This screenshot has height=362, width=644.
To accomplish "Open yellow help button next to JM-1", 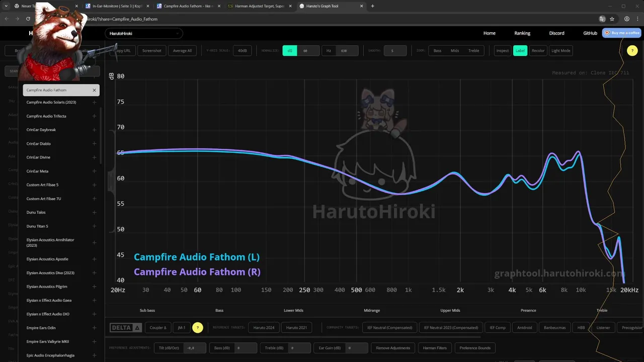I will click(x=198, y=328).
